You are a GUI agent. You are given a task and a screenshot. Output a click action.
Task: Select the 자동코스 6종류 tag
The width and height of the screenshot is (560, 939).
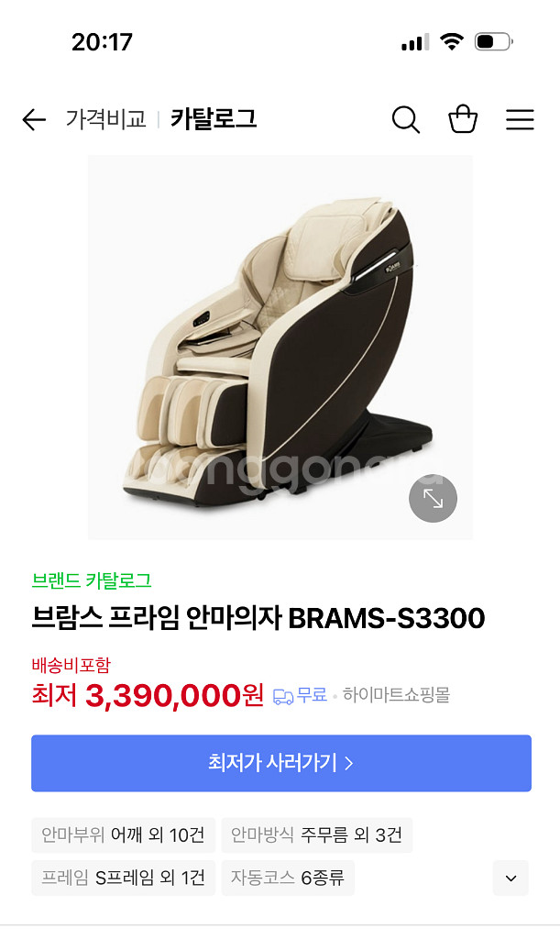(288, 878)
